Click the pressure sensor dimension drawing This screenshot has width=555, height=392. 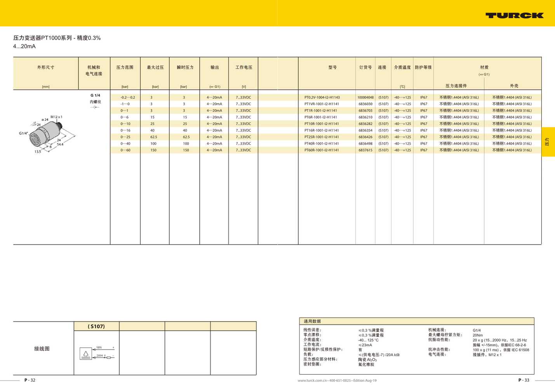tap(47, 134)
